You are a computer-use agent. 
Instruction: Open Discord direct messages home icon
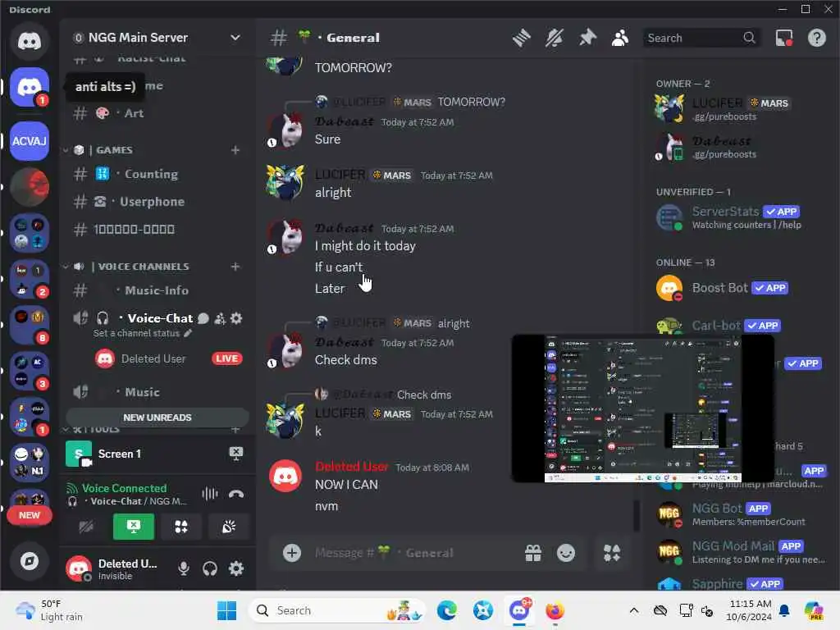tap(30, 41)
